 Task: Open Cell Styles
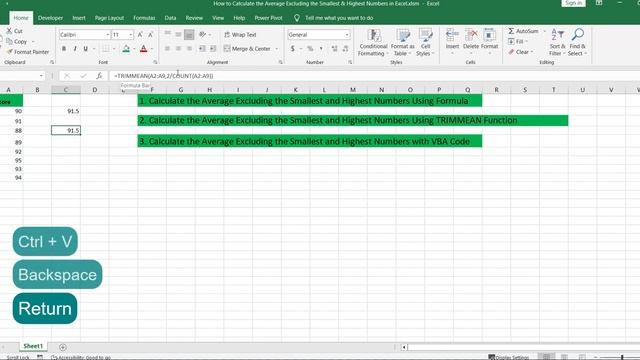coord(425,42)
